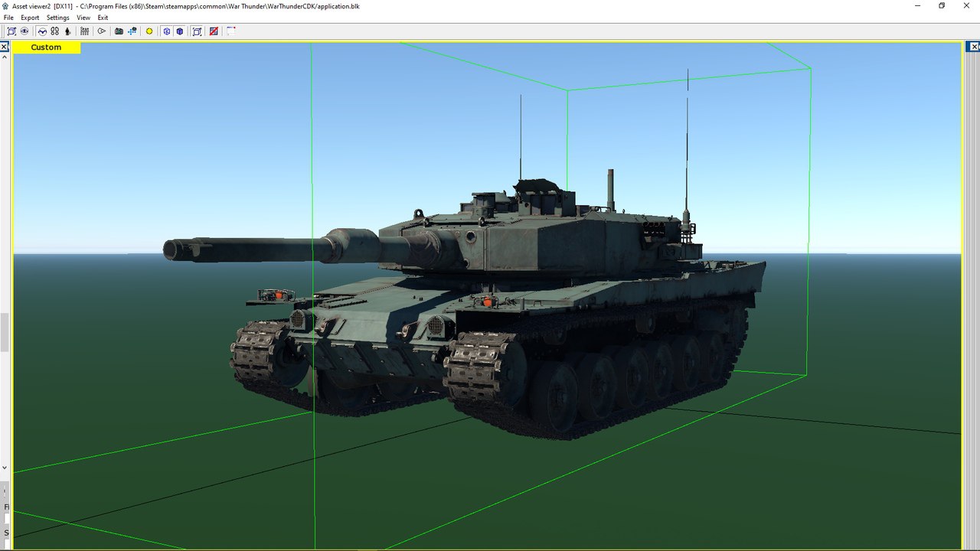Viewport: 980px width, 551px height.
Task: Toggle the solid blue cube icon
Action: pos(180,31)
